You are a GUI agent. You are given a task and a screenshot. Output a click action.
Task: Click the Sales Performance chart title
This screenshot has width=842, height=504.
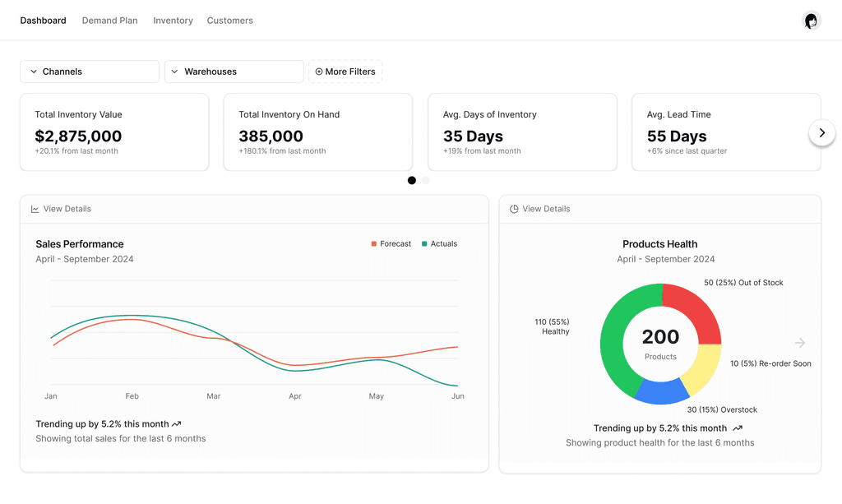[x=80, y=244]
